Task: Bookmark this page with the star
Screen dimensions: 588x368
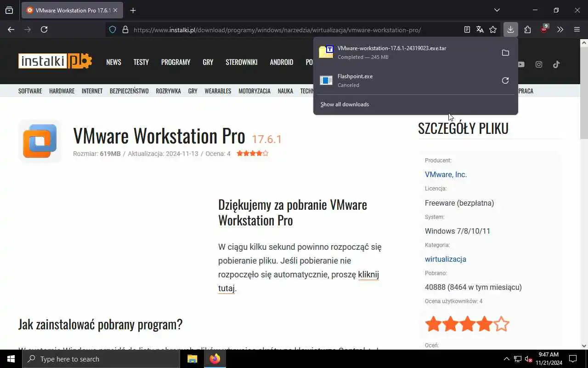Action: tap(493, 29)
